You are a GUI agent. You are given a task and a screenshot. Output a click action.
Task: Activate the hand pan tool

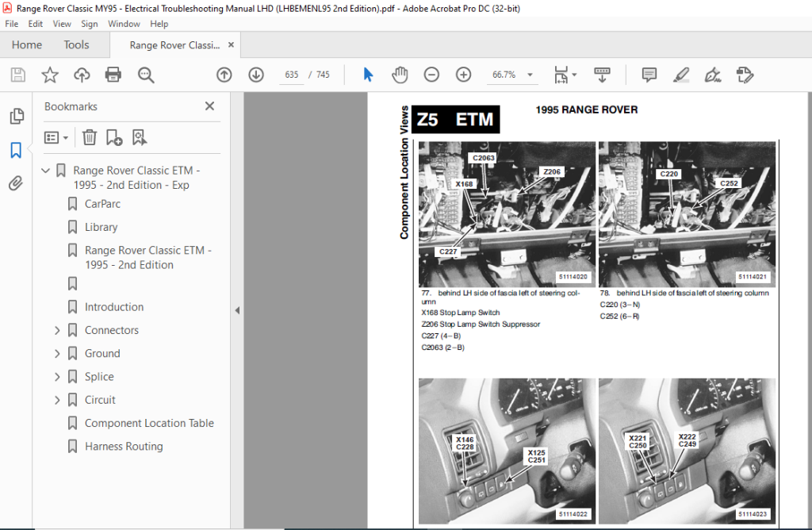(400, 75)
